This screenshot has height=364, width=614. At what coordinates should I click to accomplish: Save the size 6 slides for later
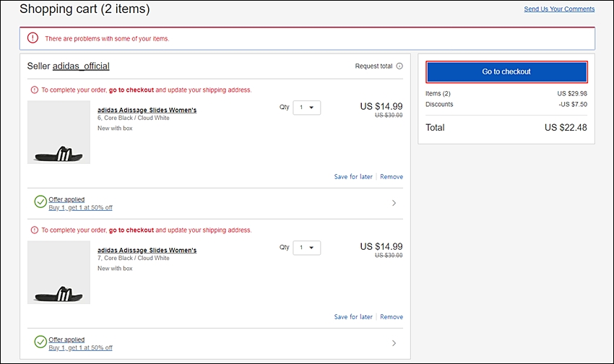pyautogui.click(x=353, y=176)
